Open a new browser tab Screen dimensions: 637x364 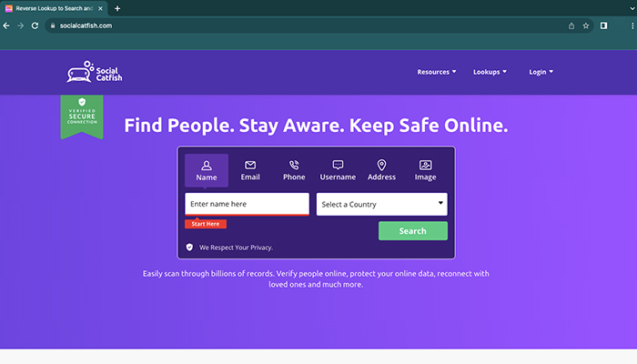click(117, 8)
